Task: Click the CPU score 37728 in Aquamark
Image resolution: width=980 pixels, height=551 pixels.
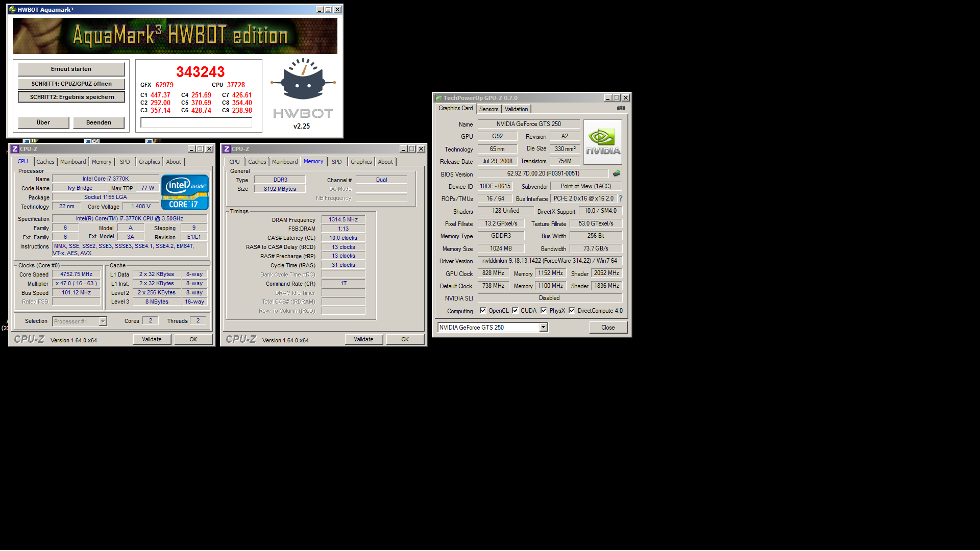Action: coord(236,85)
